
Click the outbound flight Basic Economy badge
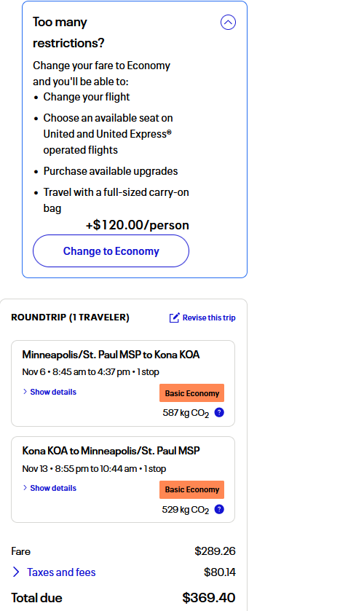pos(191,393)
